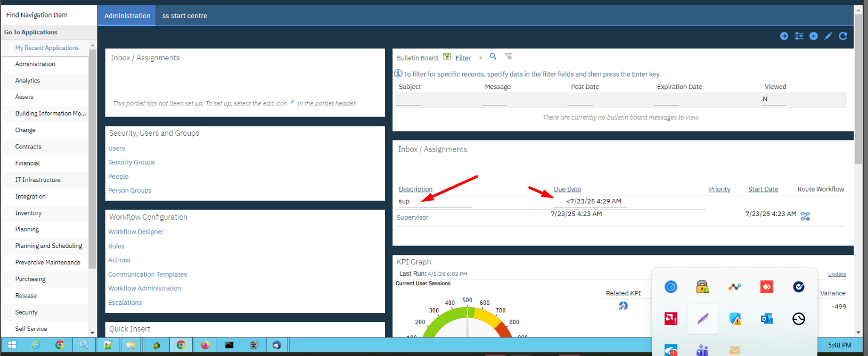The width and height of the screenshot is (868, 356).
Task: Click the green Bulletin Board filter icon
Action: pyautogui.click(x=447, y=56)
